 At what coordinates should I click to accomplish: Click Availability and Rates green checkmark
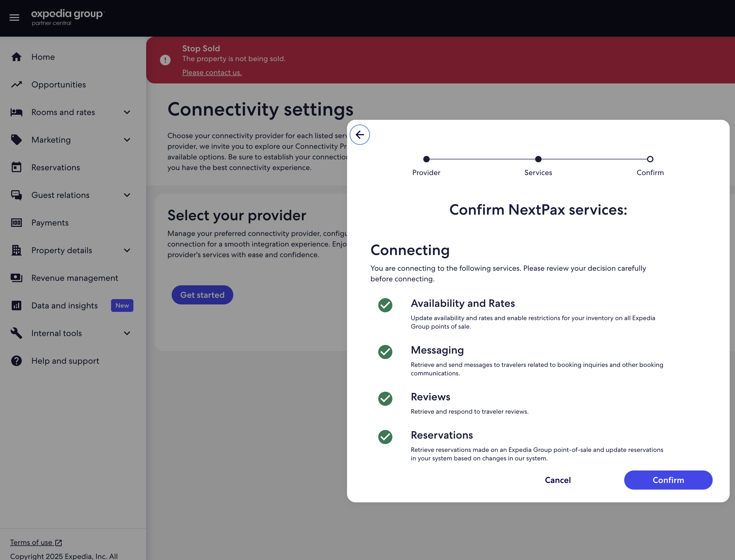(385, 305)
